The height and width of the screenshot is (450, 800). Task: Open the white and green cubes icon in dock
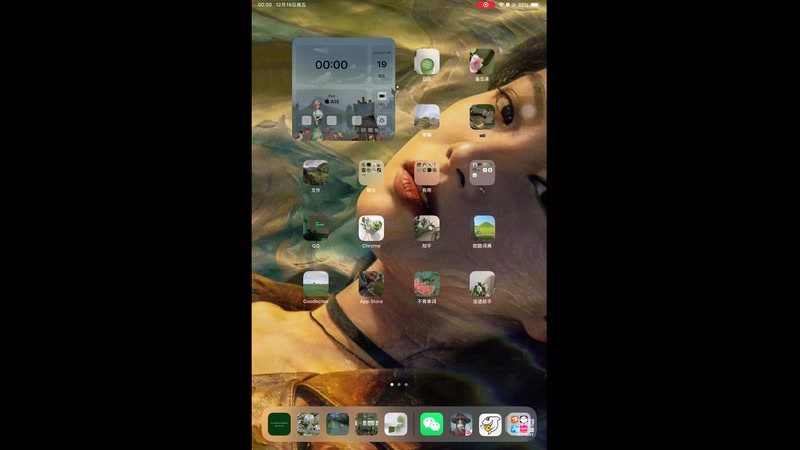(x=395, y=424)
